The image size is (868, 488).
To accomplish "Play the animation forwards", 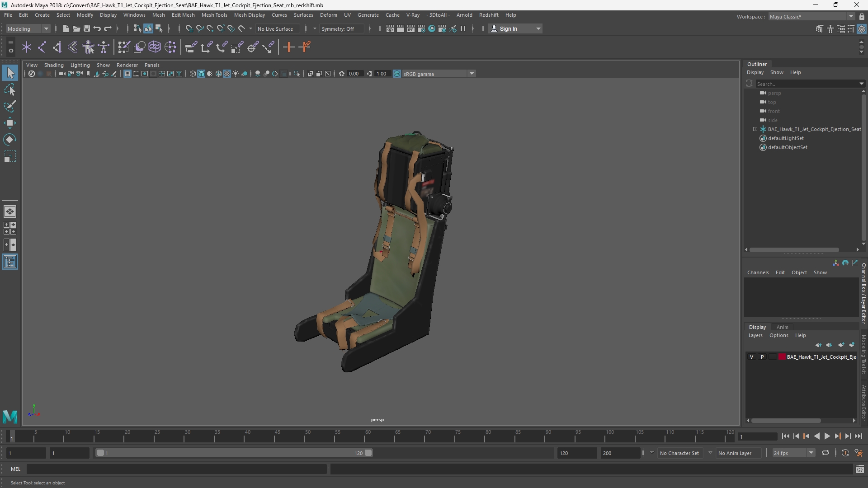I will 827,436.
